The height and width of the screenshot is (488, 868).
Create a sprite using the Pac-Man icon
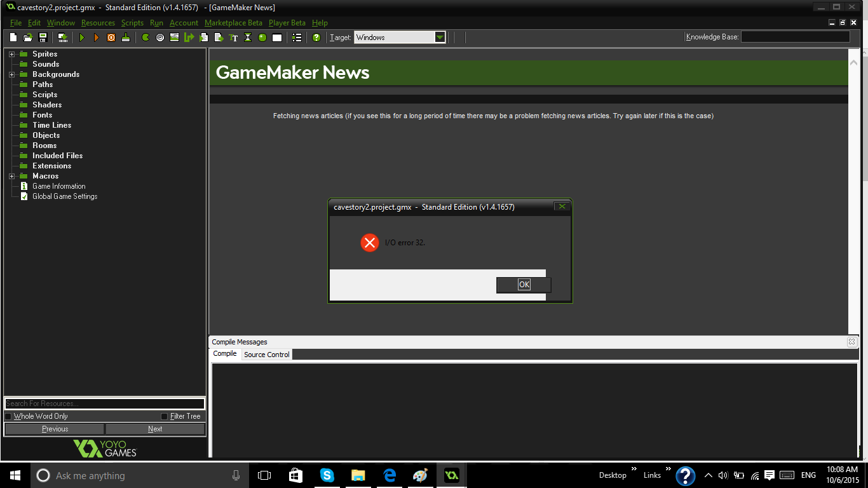(x=146, y=37)
